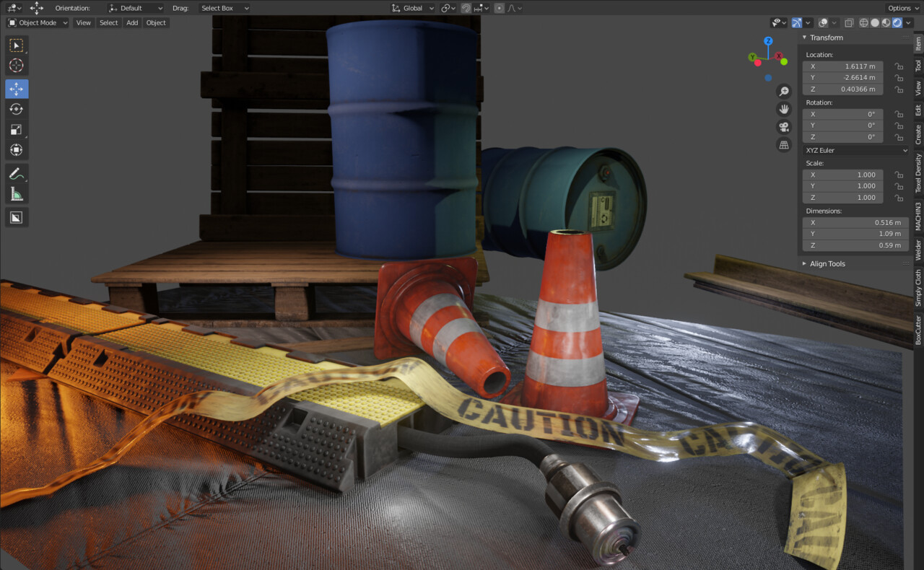Lock the Location Z value
Viewport: 924px width, 570px height.
tap(899, 89)
